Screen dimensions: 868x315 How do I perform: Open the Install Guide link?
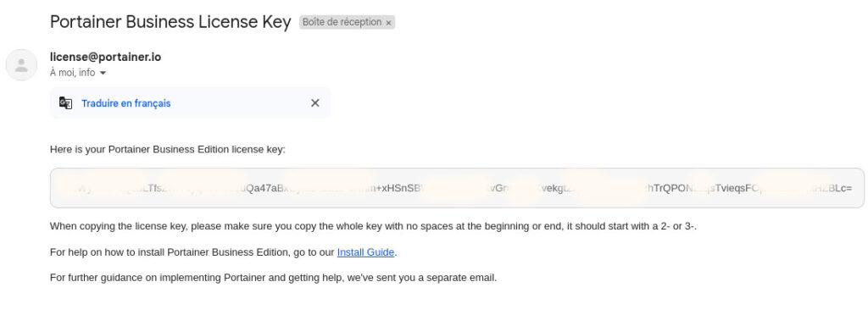(365, 252)
